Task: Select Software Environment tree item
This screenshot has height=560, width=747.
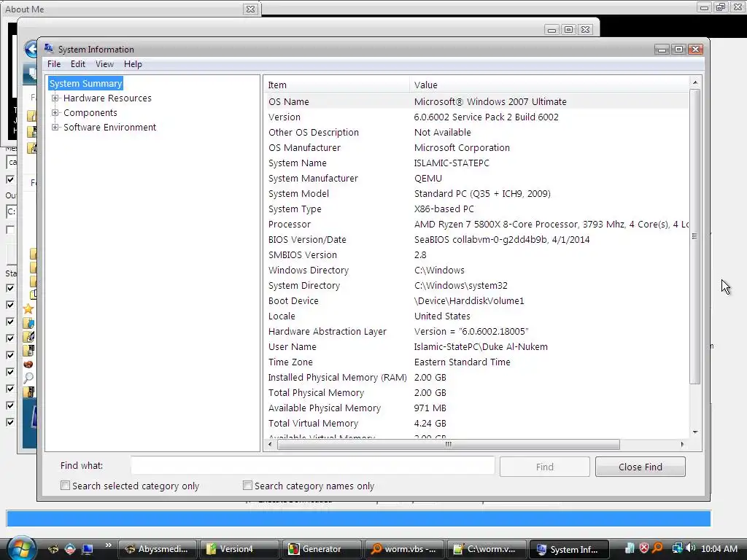Action: (x=109, y=127)
